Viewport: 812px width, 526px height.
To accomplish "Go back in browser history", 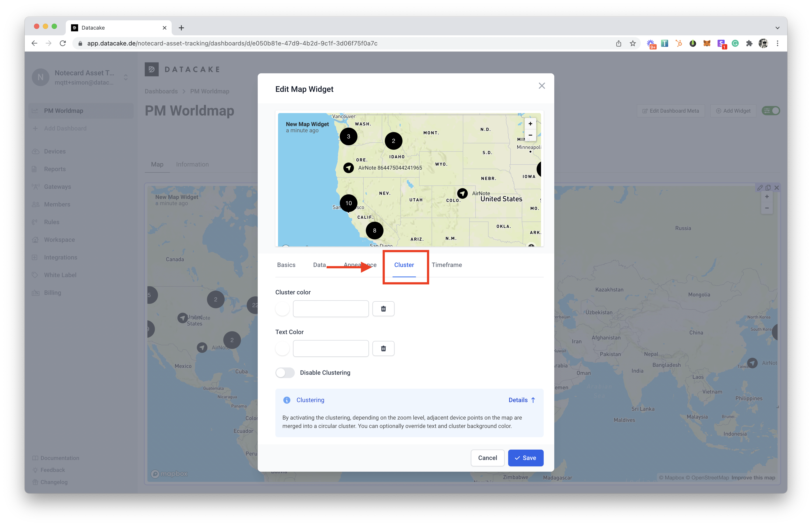I will [34, 43].
